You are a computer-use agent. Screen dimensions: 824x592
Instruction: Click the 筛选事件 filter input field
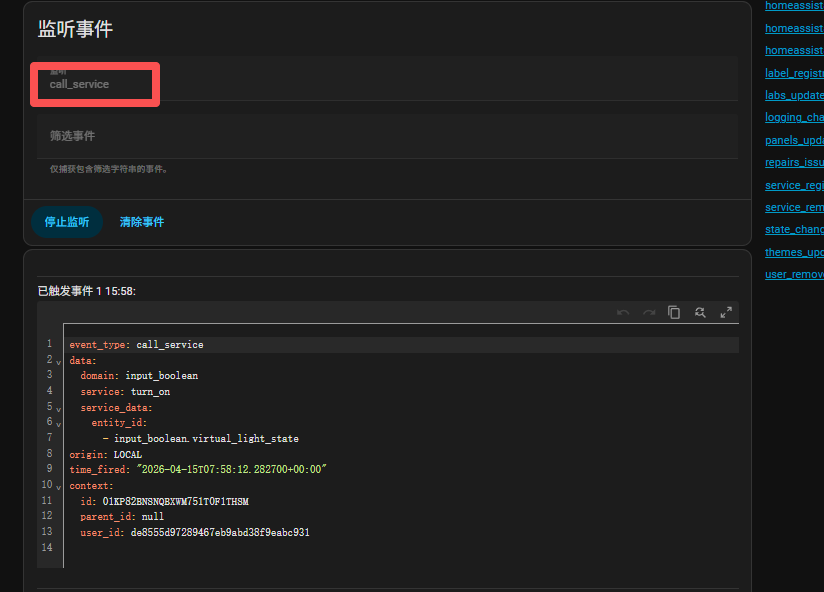(x=388, y=135)
